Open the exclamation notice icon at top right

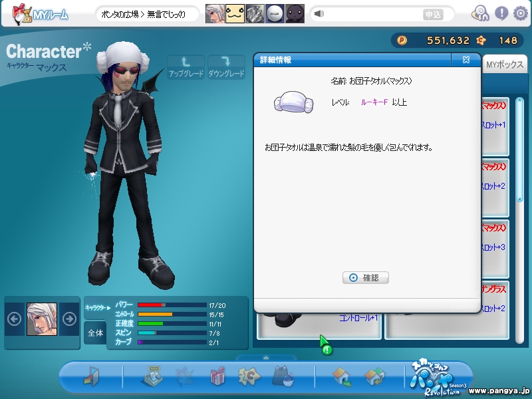(x=501, y=13)
